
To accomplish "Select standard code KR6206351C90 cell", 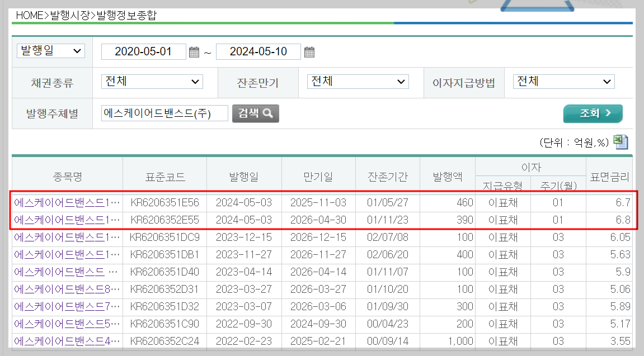I will [x=164, y=324].
